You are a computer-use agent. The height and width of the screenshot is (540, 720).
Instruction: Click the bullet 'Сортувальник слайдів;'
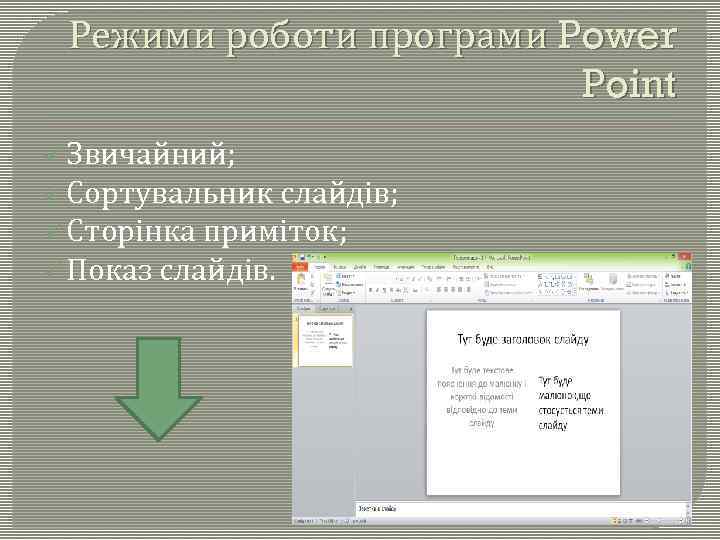click(232, 193)
